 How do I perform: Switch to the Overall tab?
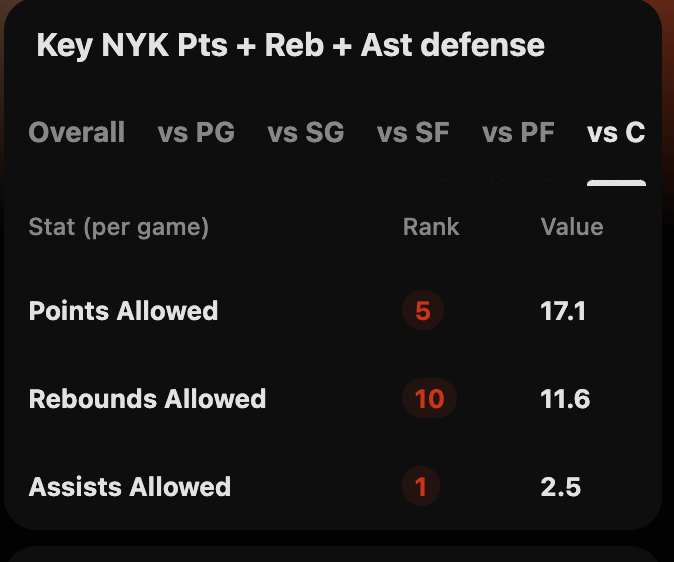77,133
